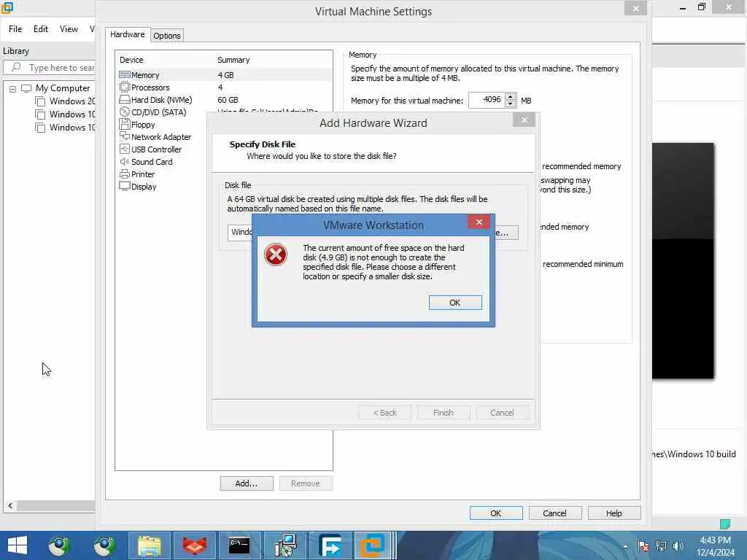Image resolution: width=747 pixels, height=560 pixels.
Task: Click the memory amount 4096 input field
Action: pos(487,100)
